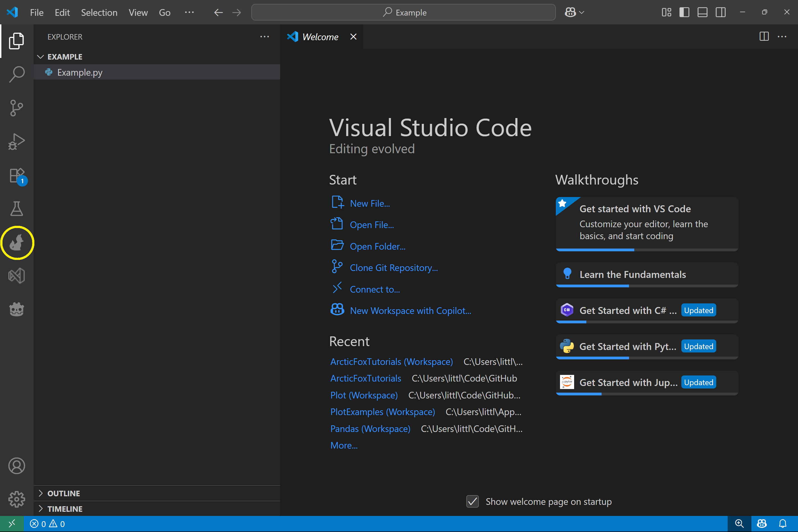Open Get Started with C# walkthrough
798x532 pixels.
pyautogui.click(x=647, y=310)
